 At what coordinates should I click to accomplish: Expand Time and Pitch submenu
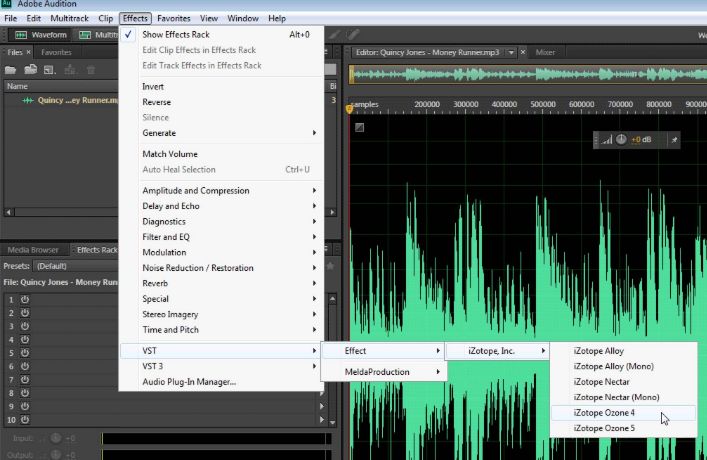click(x=221, y=330)
